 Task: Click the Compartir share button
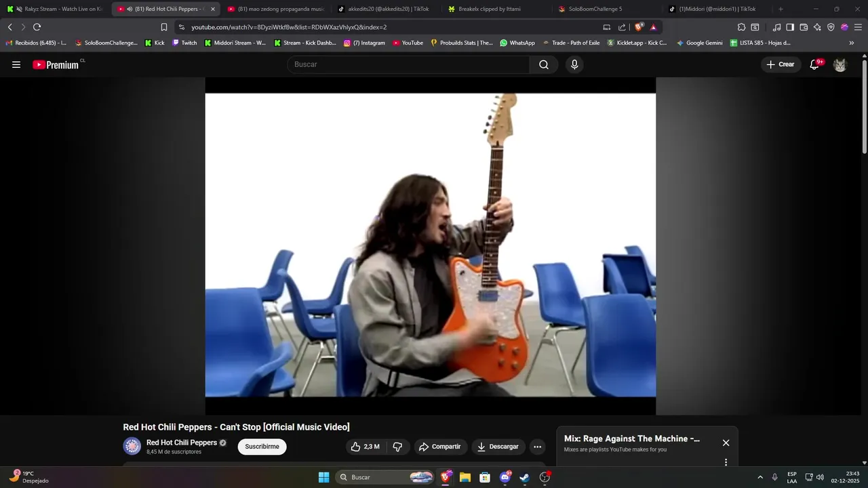point(440,447)
